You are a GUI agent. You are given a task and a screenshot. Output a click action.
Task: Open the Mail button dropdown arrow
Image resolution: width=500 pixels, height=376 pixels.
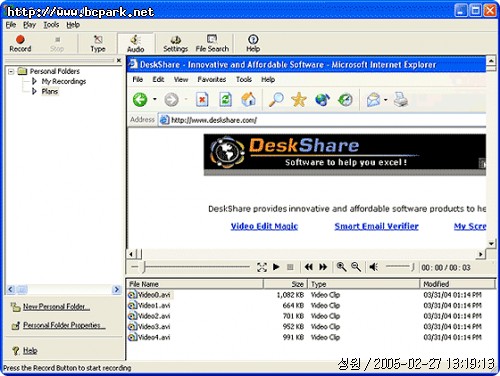click(x=386, y=99)
